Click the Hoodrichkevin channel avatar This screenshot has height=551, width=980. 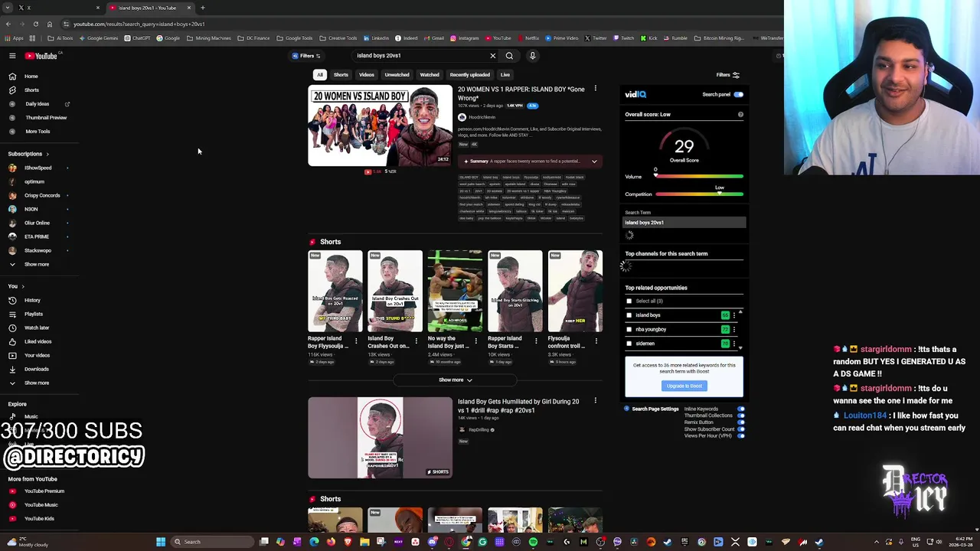point(462,117)
